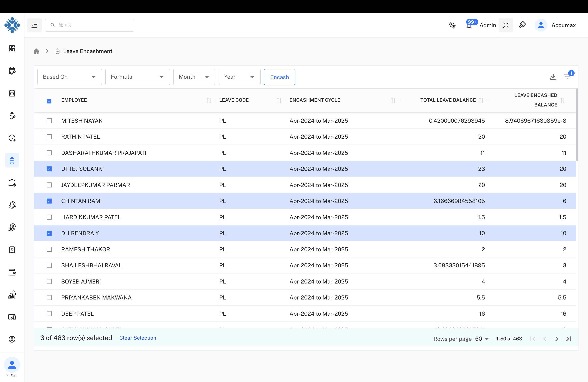Screen dimensions: 588x382
Task: Click the download icon above the table
Action: [x=553, y=77]
